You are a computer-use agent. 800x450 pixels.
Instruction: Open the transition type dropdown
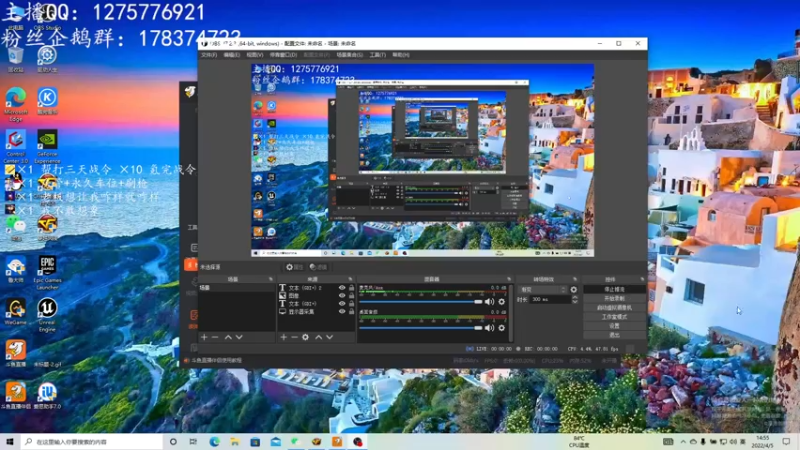(543, 289)
